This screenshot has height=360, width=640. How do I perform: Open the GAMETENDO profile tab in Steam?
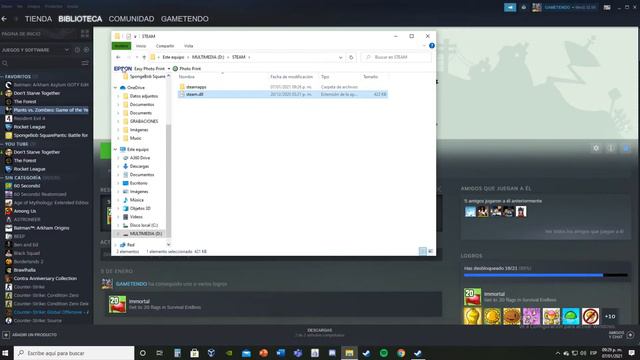[x=184, y=19]
